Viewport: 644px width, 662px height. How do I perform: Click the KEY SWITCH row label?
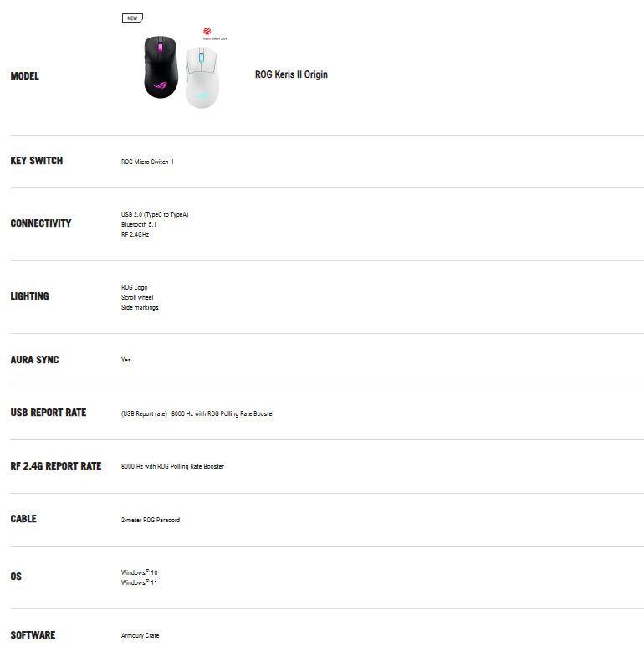36,161
